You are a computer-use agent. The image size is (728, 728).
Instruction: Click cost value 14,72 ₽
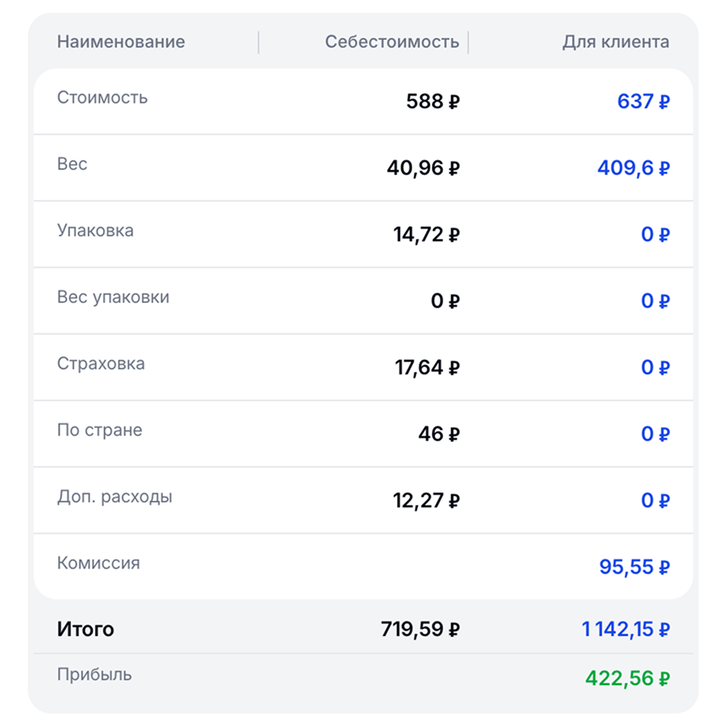427,234
